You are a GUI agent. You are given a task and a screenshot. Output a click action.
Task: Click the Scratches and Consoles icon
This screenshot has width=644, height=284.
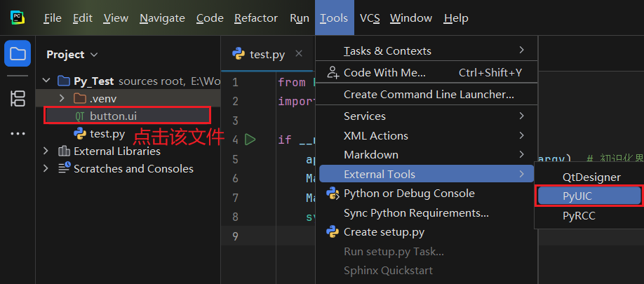click(64, 168)
